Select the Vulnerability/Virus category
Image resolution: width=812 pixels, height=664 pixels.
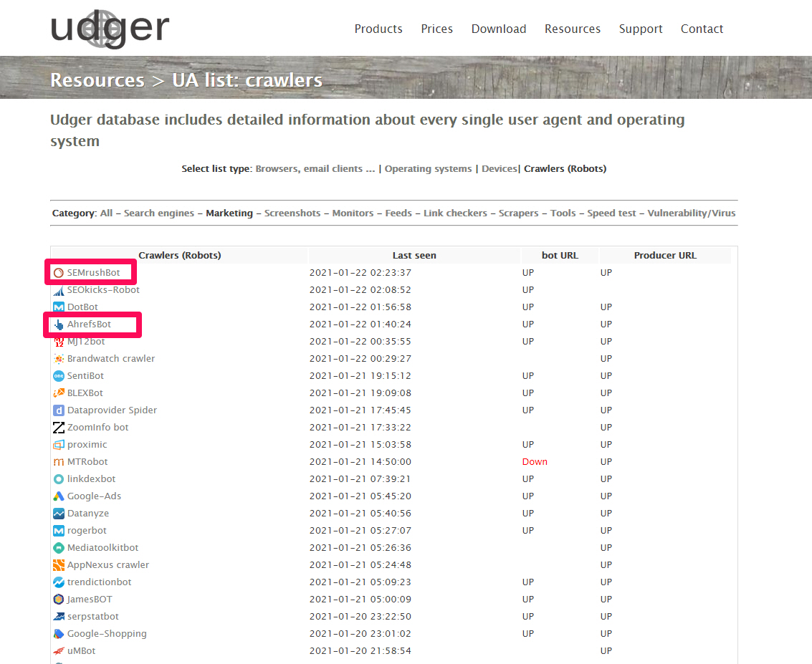(691, 213)
